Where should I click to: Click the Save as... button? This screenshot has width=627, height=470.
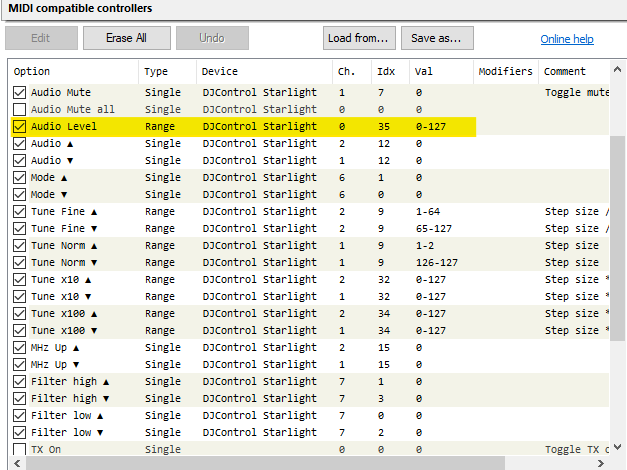click(x=436, y=38)
